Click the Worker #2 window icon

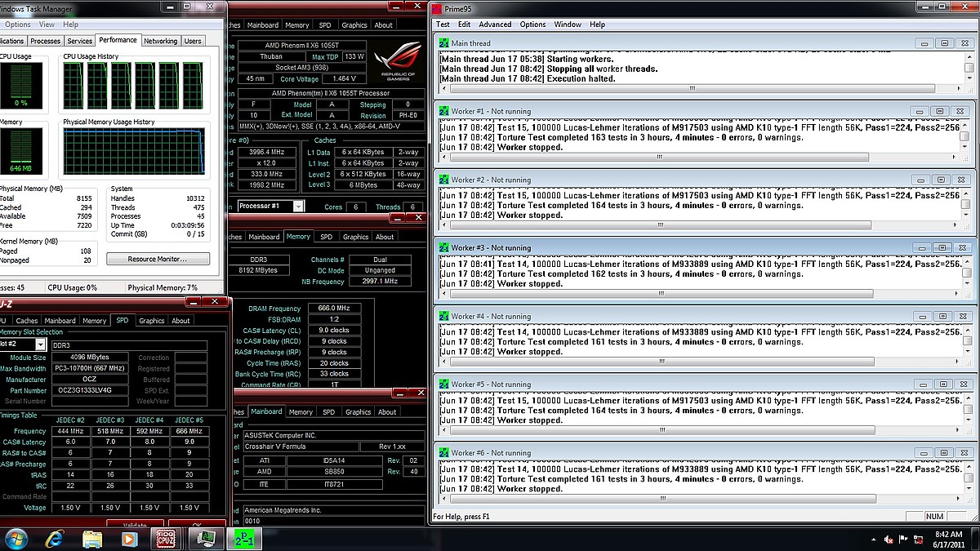click(444, 180)
